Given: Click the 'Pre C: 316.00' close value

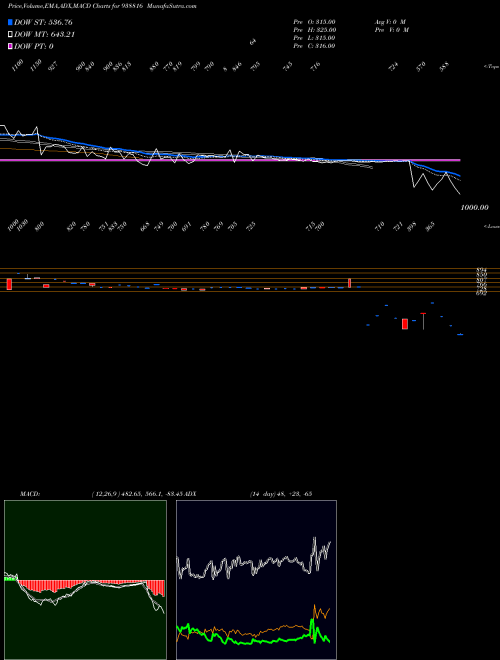Looking at the screenshot, I should [314, 46].
